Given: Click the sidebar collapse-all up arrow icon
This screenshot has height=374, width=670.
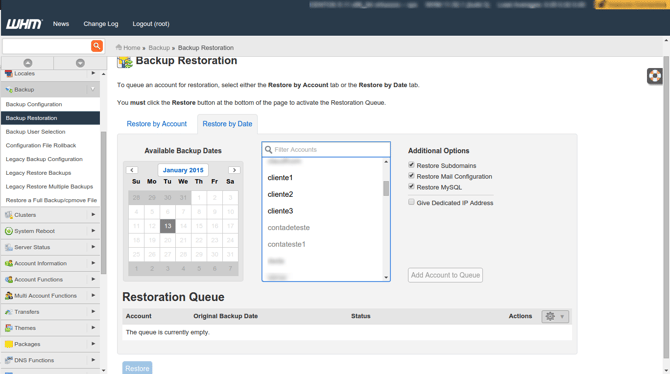Looking at the screenshot, I should click(x=28, y=63).
